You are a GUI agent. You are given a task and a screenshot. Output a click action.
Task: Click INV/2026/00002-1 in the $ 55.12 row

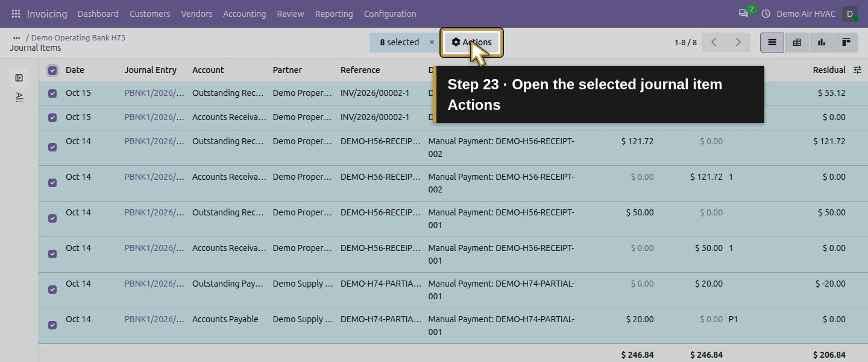(375, 93)
